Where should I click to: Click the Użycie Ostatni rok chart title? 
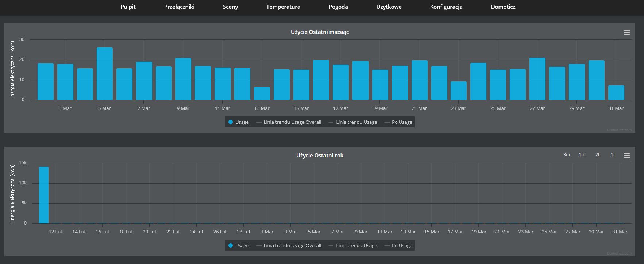(x=320, y=156)
